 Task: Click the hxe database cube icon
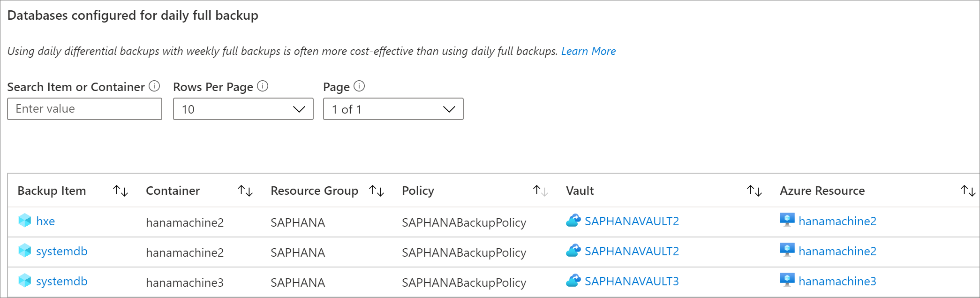point(25,221)
